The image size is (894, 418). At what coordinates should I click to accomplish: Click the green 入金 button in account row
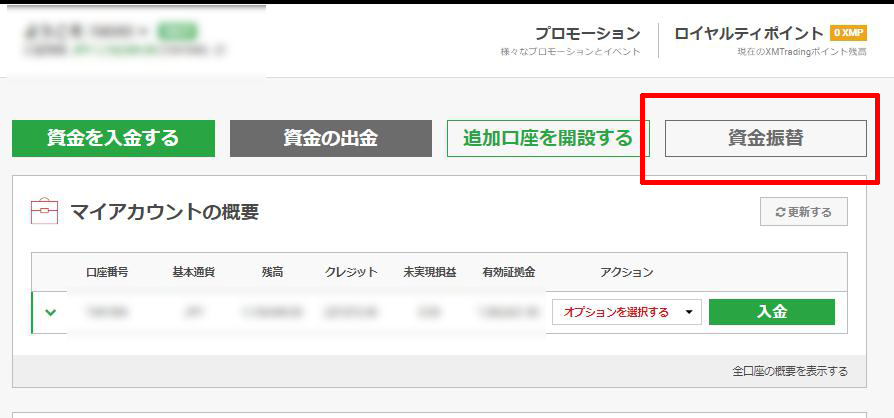tap(771, 312)
